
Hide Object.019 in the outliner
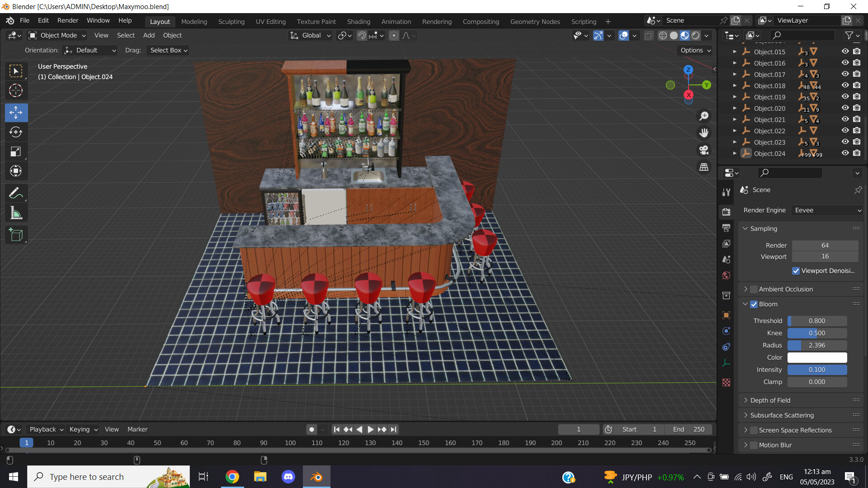coord(845,96)
